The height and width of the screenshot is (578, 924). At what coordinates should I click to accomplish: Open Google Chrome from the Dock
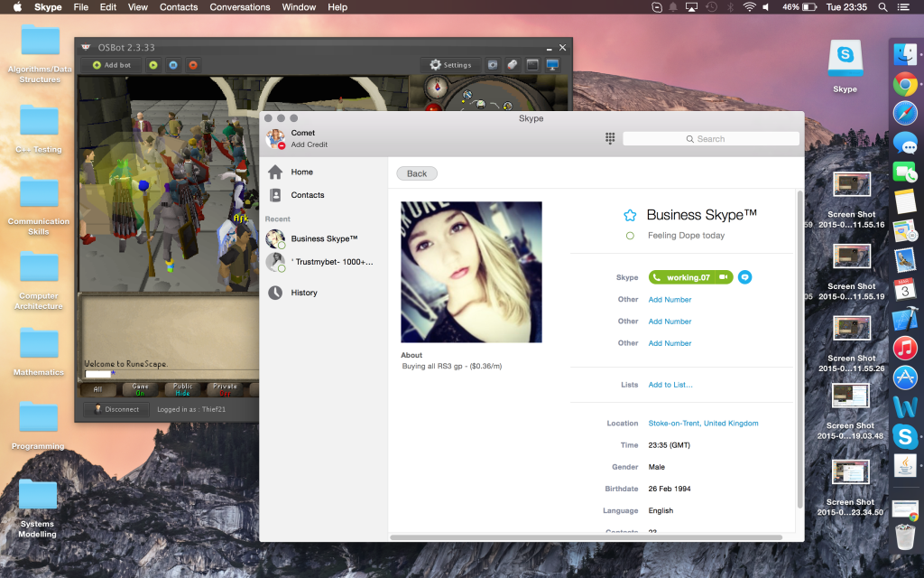[x=905, y=84]
